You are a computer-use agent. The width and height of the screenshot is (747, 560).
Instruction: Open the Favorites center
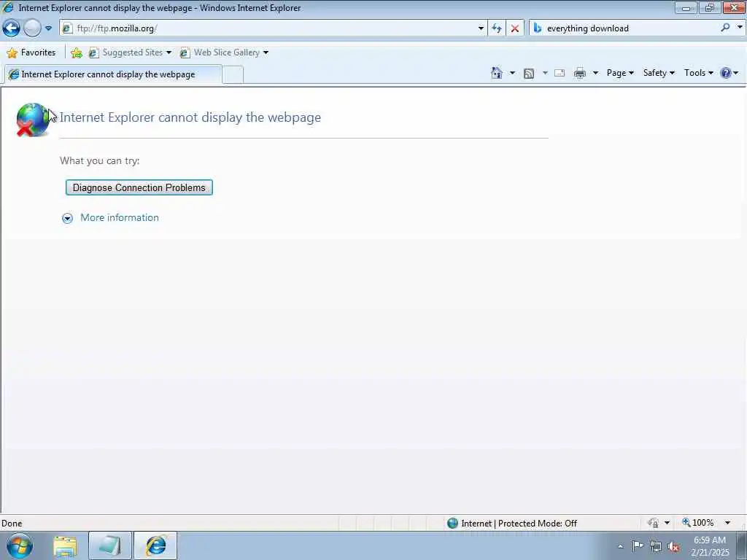31,52
